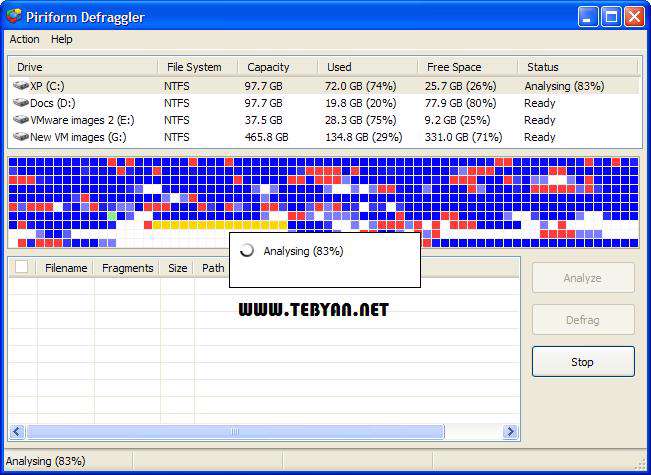651x475 pixels.
Task: Click the horizontal scrollbar thumb
Action: point(235,432)
